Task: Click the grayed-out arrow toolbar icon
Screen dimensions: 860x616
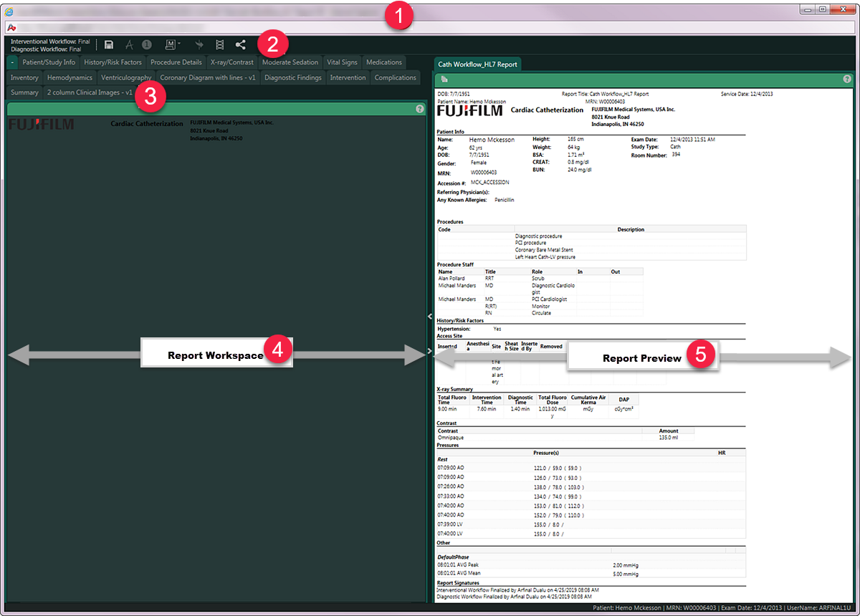Action: pos(199,45)
